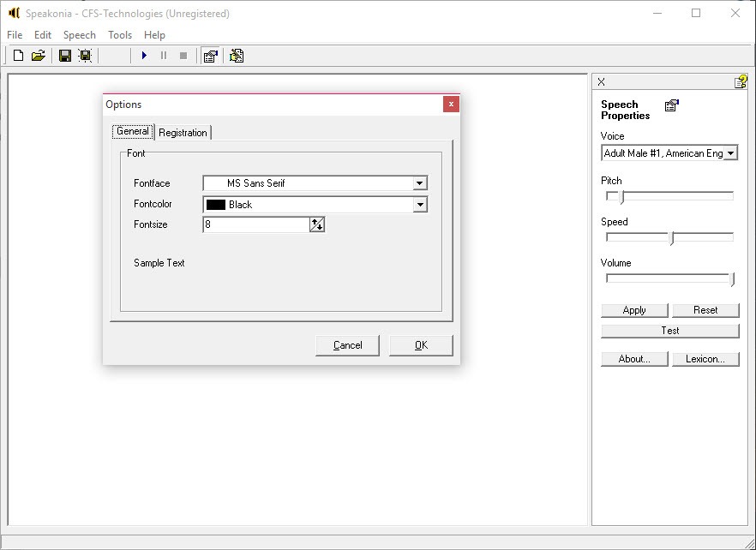Click the Pitch slider
756x550 pixels.
tap(669, 196)
